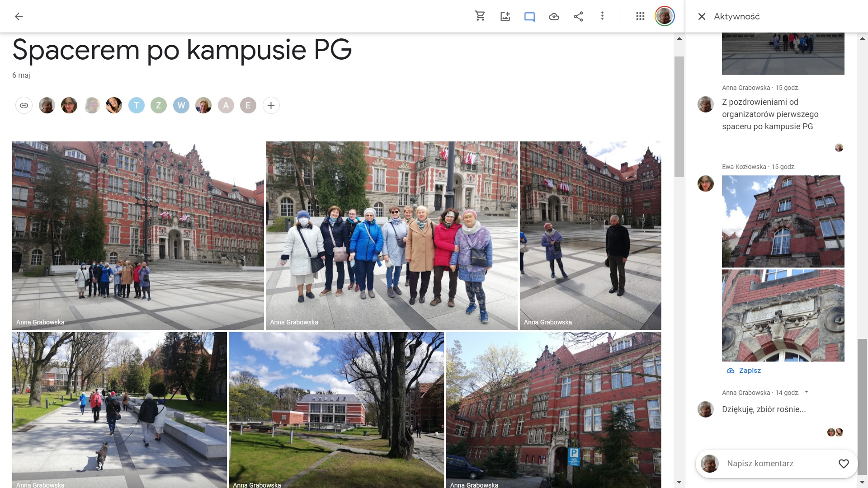Image resolution: width=868 pixels, height=488 pixels.
Task: Open the Google apps grid
Action: click(640, 16)
